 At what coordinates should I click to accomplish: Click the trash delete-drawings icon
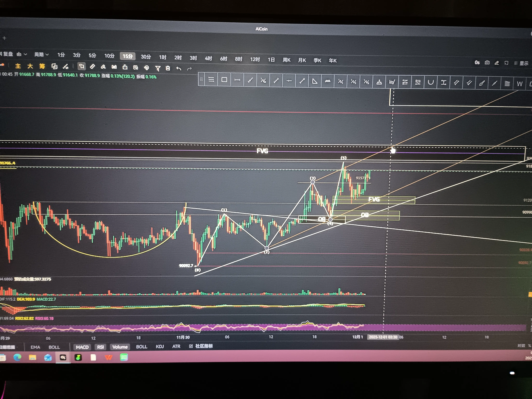tap(168, 68)
